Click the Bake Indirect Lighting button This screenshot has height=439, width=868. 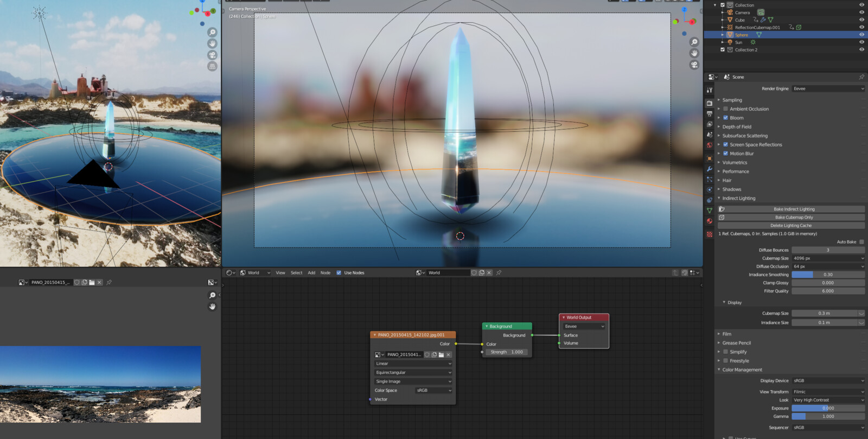click(794, 209)
